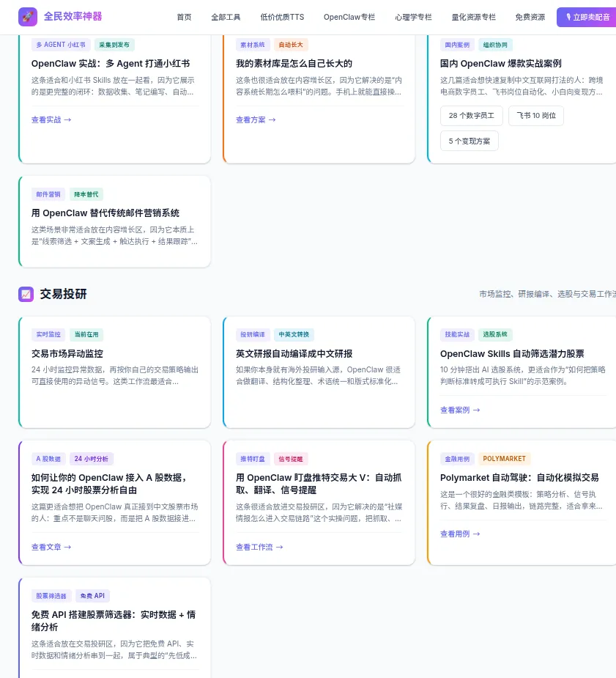The image size is (616, 678).
Task: Open 心理学专栏 navigation item
Action: point(413,18)
